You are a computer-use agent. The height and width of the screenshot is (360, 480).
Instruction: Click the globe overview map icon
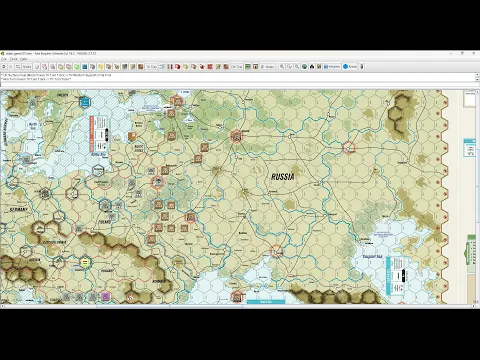click(x=304, y=67)
